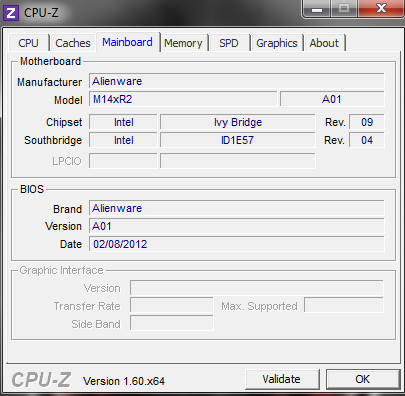Click the Southbridge ID1E57 field
Viewport: 405px width, 396px height.
point(238,140)
